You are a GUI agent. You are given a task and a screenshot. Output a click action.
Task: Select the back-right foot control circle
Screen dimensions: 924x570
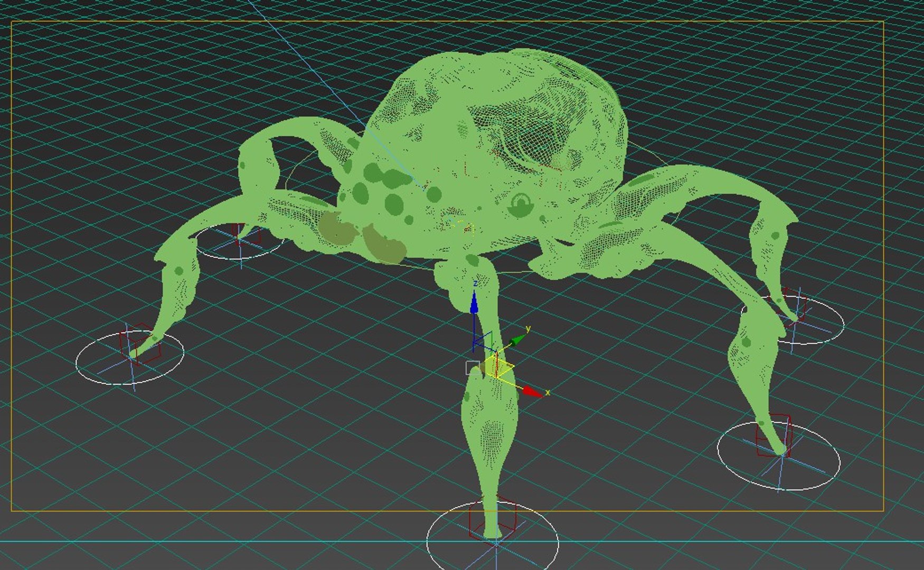click(793, 319)
